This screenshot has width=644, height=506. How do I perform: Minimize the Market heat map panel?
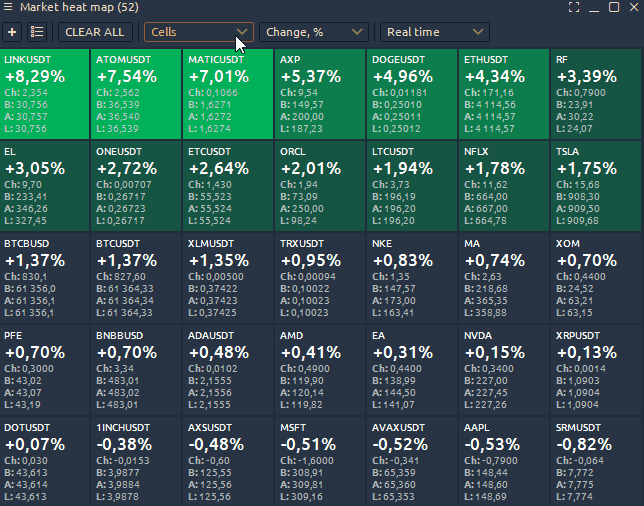pyautogui.click(x=594, y=7)
